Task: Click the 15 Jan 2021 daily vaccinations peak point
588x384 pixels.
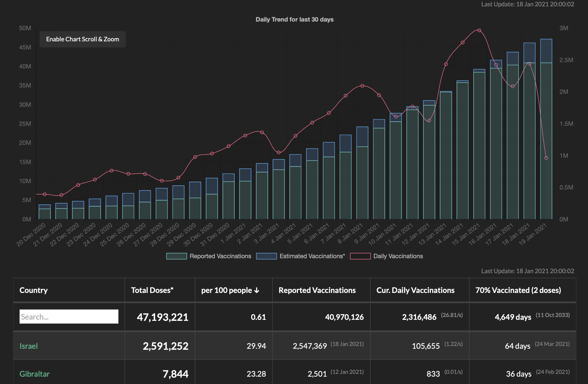Action: (479, 30)
